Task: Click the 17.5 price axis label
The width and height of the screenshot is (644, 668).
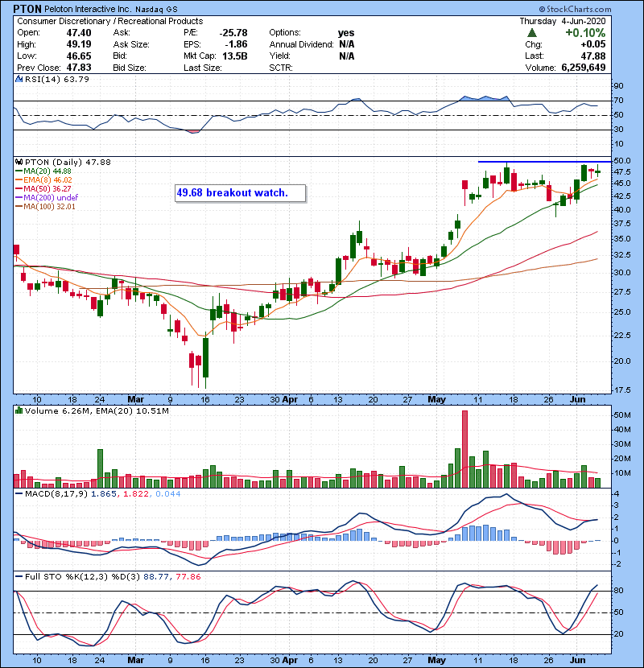Action: (621, 390)
